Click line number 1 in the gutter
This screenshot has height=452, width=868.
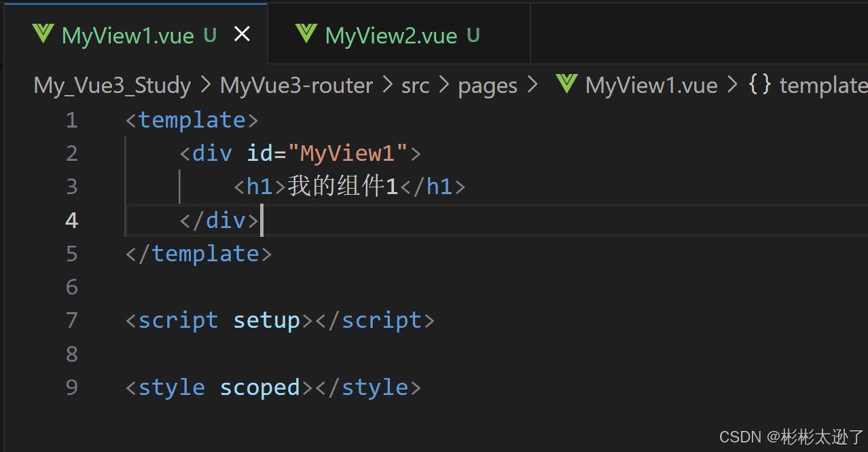pyautogui.click(x=71, y=120)
